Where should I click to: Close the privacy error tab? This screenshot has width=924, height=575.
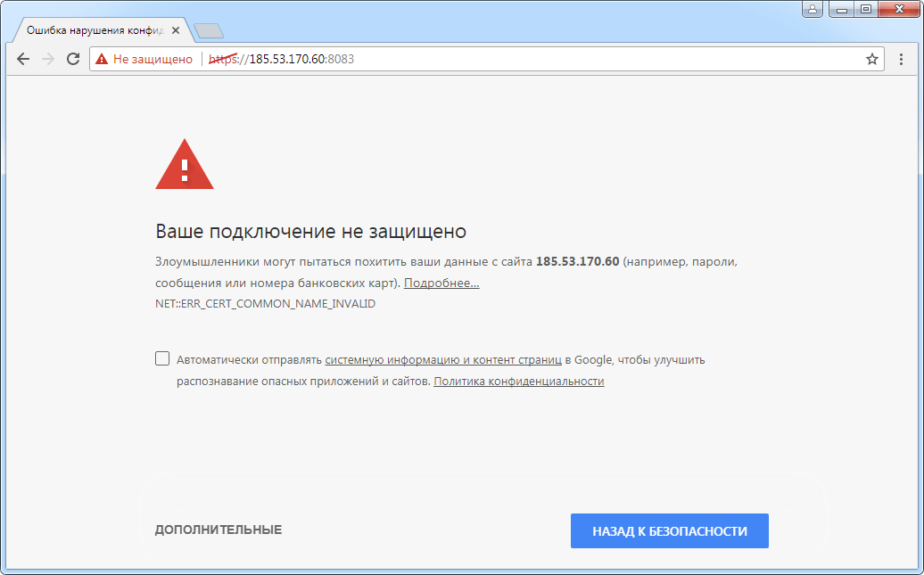click(176, 30)
